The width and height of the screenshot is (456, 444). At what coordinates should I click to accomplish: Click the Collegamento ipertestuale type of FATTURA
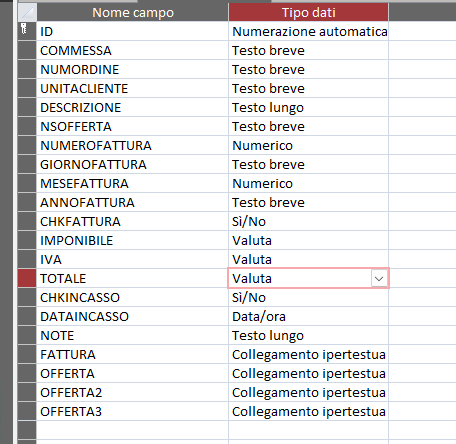coord(309,355)
